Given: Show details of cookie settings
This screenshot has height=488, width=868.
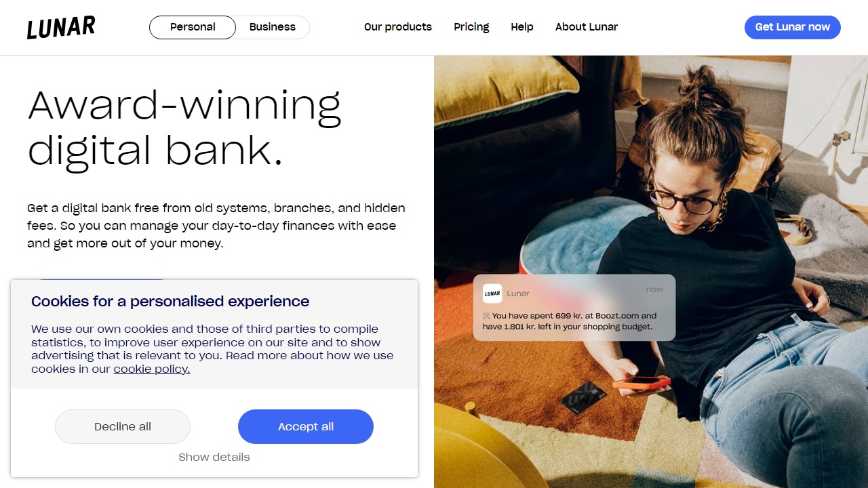Looking at the screenshot, I should (x=214, y=457).
